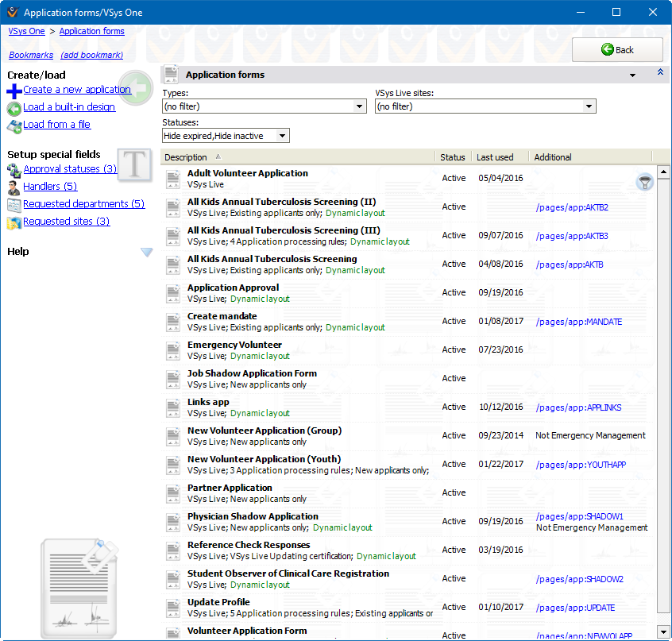The image size is (672, 641).
Task: Open the Bookmarks link
Action: [x=31, y=55]
